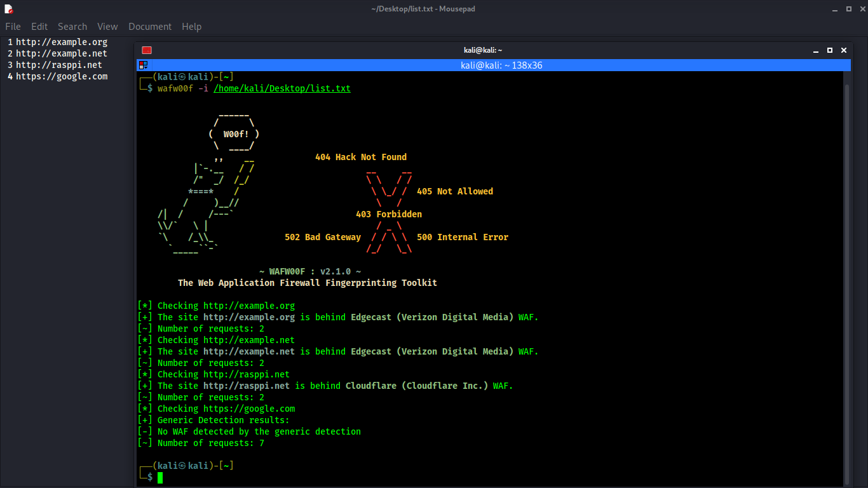This screenshot has width=868, height=488.
Task: Click the Cloudflare WAF detection result line
Action: [325, 386]
